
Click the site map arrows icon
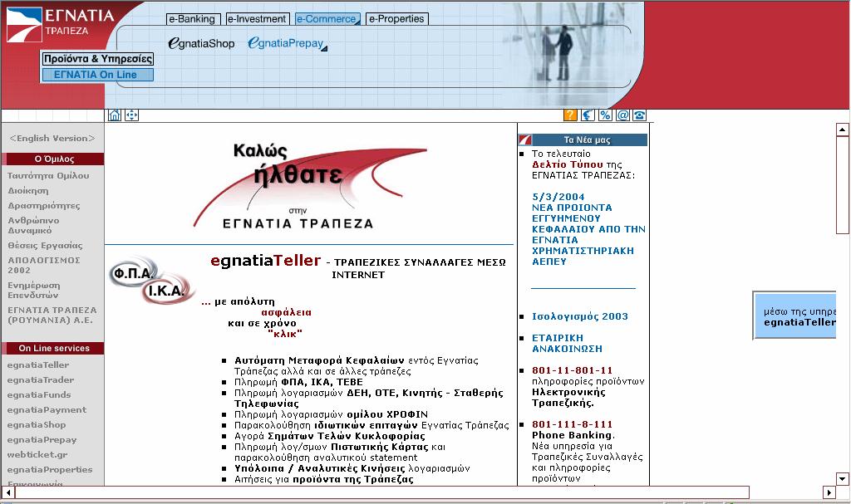click(132, 115)
